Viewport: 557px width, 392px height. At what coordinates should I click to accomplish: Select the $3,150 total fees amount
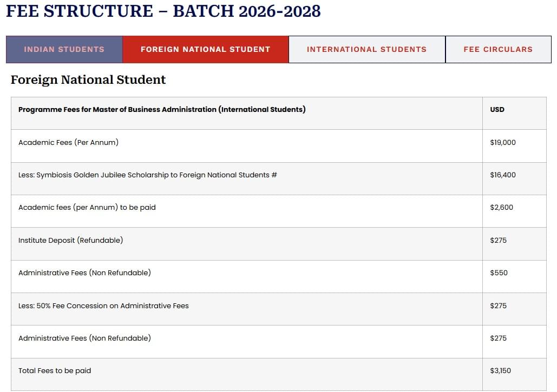pos(500,371)
